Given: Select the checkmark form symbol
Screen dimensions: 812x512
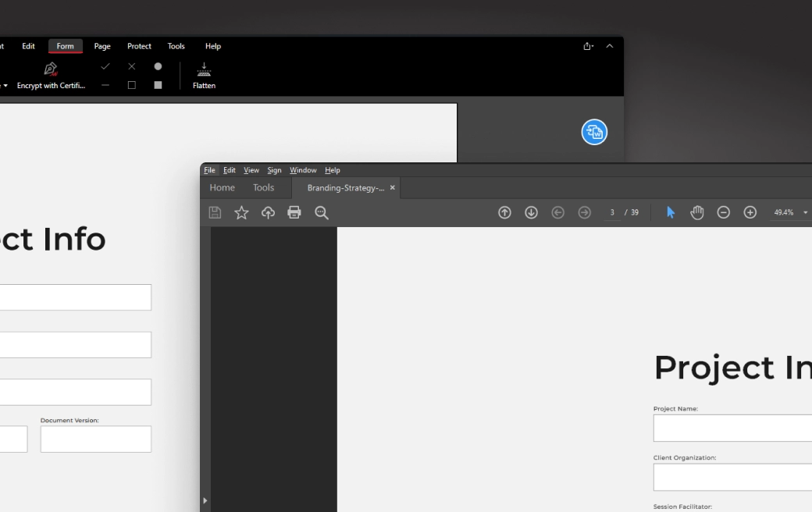Looking at the screenshot, I should tap(105, 66).
